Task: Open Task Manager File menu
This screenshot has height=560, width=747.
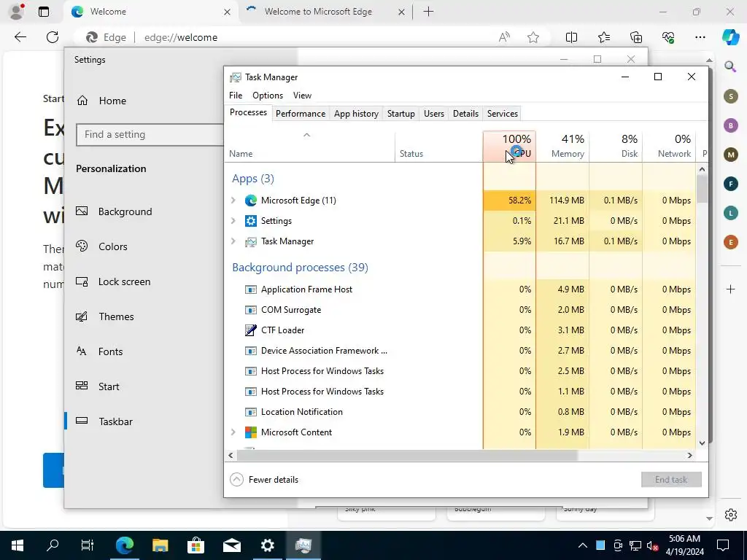Action: coord(236,96)
